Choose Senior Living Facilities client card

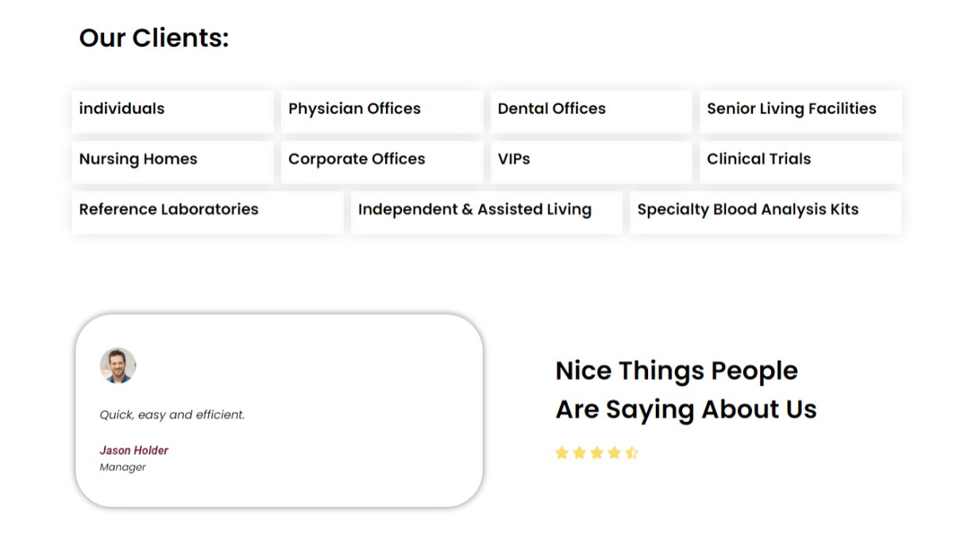coord(801,110)
